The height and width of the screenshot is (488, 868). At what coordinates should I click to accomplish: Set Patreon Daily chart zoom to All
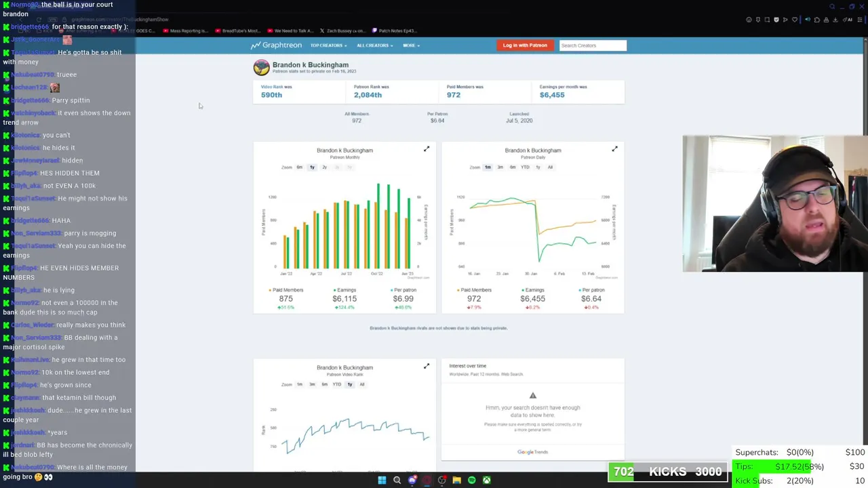[550, 167]
